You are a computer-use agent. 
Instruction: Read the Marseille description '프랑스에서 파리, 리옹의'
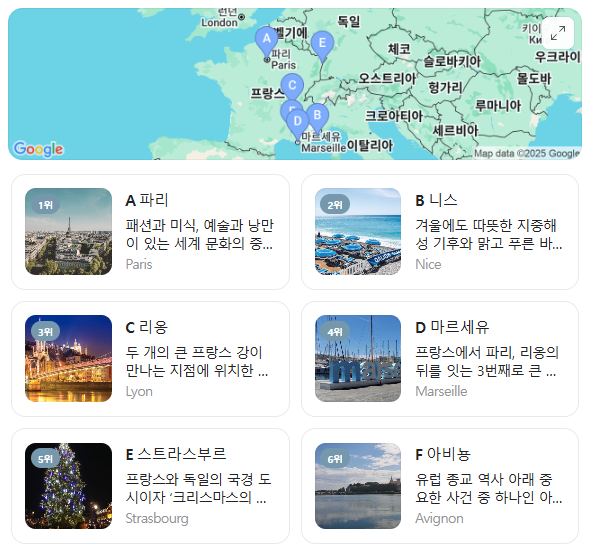coord(487,353)
